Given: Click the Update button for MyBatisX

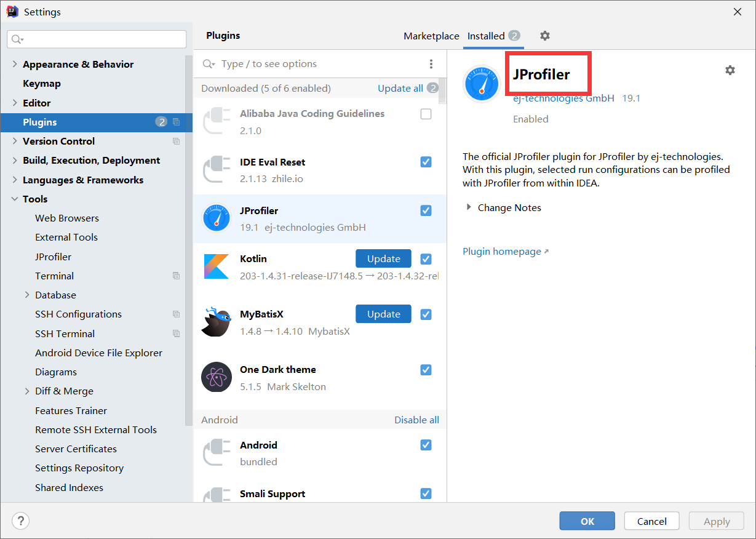Looking at the screenshot, I should point(383,314).
